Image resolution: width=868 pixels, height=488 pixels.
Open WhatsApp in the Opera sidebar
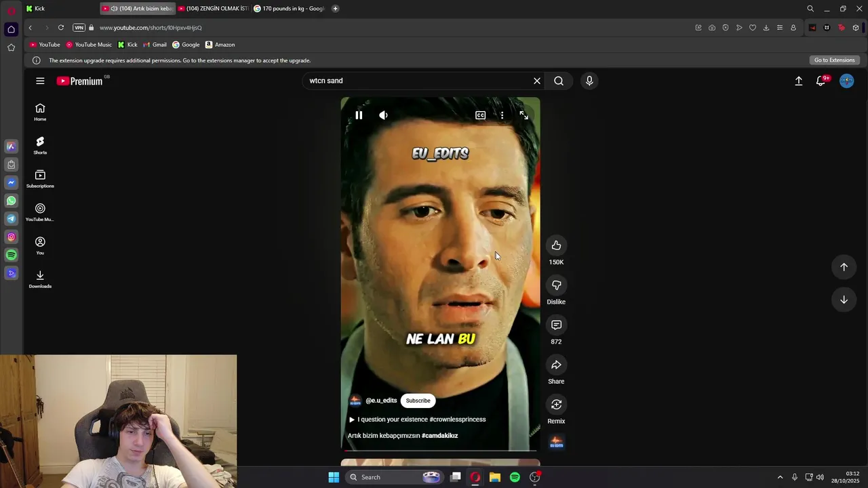11,201
